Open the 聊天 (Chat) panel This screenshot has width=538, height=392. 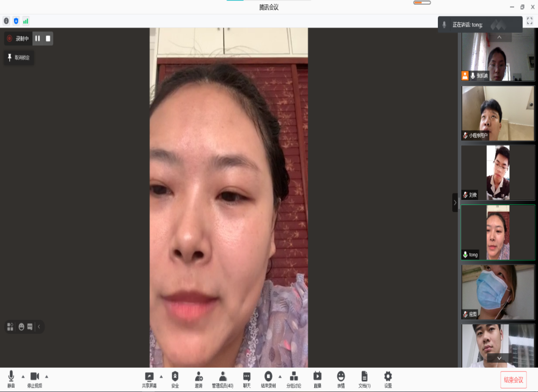coord(247,379)
